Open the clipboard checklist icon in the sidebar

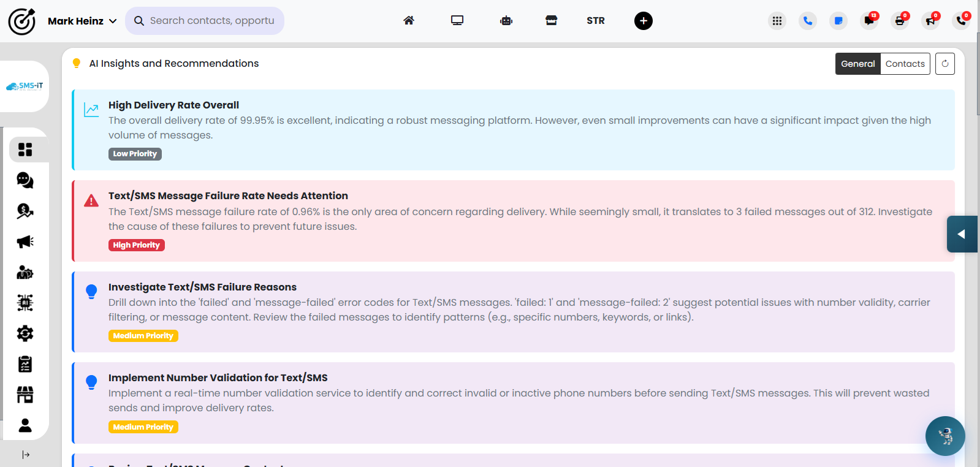coord(25,364)
